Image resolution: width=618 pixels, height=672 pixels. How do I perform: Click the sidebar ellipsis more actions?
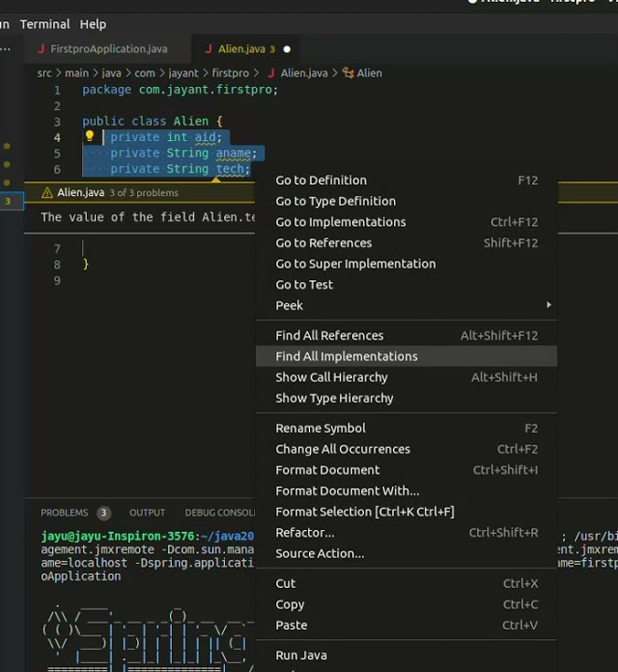[6, 49]
